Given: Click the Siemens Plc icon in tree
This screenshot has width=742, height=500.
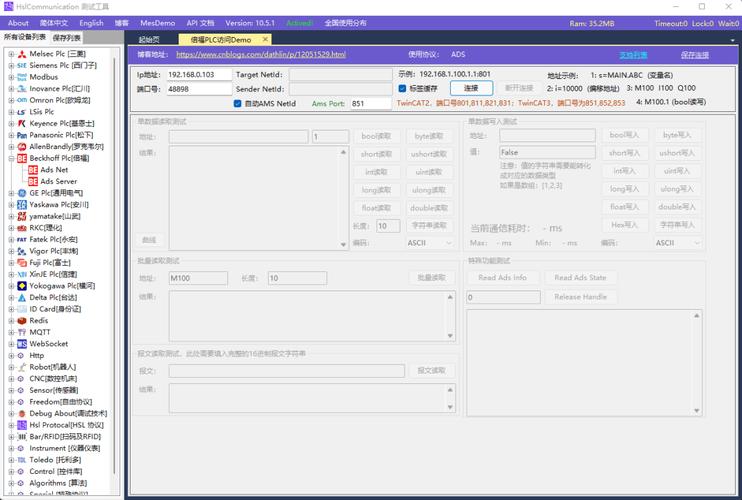Looking at the screenshot, I should [22, 65].
